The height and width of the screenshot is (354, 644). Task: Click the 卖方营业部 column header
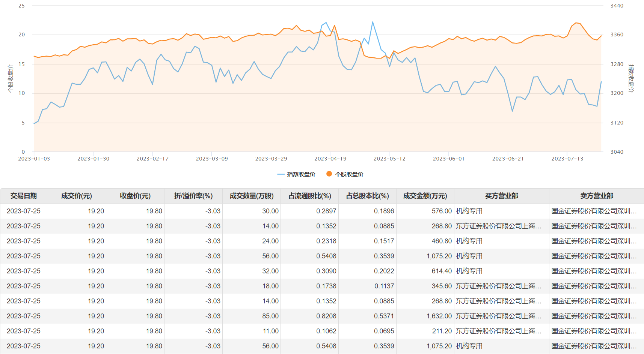click(x=597, y=196)
